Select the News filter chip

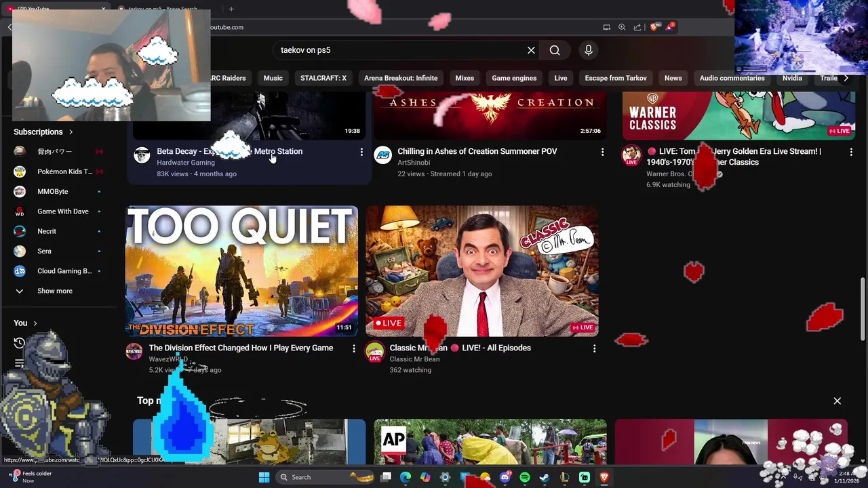673,78
